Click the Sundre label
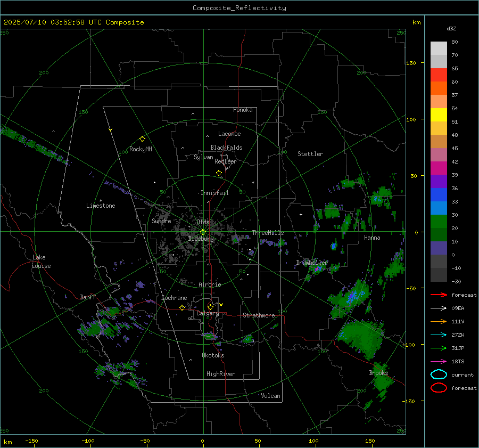Image resolution: width=479 pixels, height=448 pixels. [x=161, y=221]
